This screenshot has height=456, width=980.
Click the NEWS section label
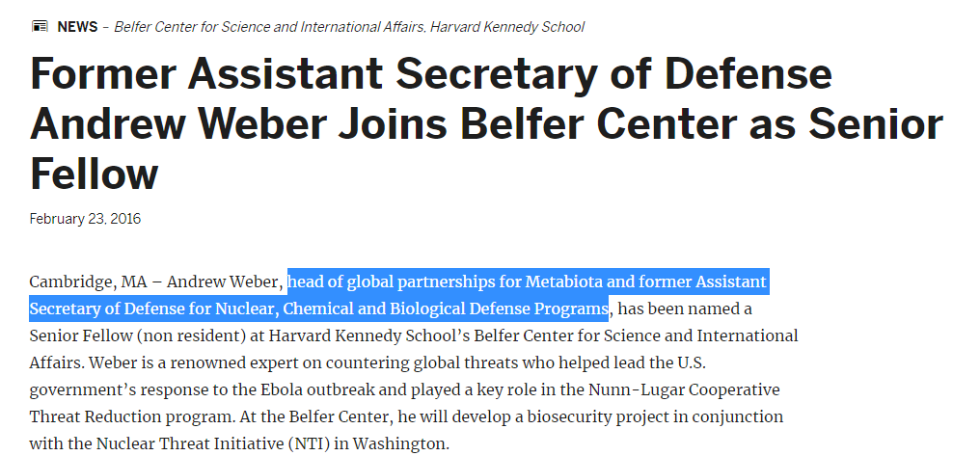pos(77,27)
